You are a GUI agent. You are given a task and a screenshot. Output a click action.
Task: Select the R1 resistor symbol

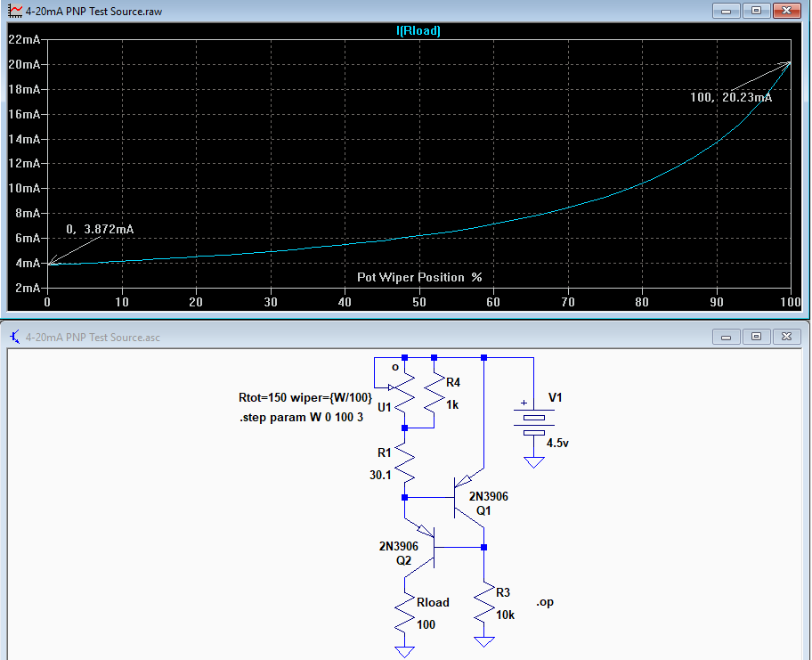[404, 463]
